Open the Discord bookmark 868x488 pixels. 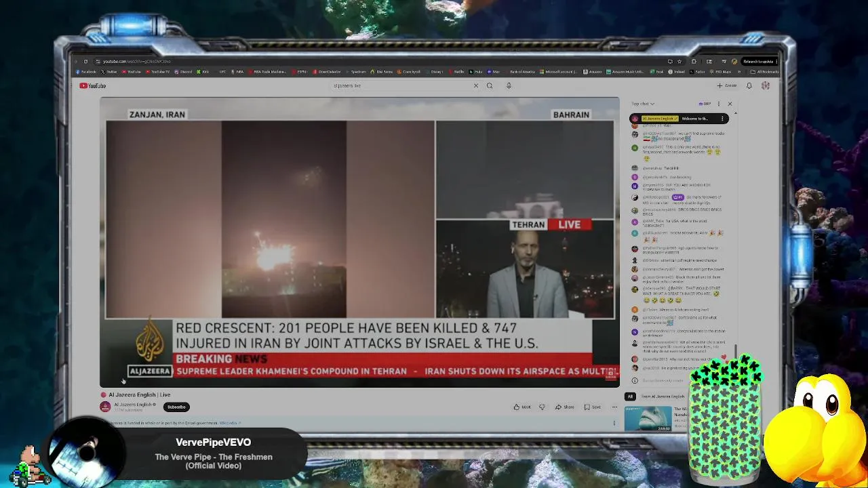[x=183, y=72]
